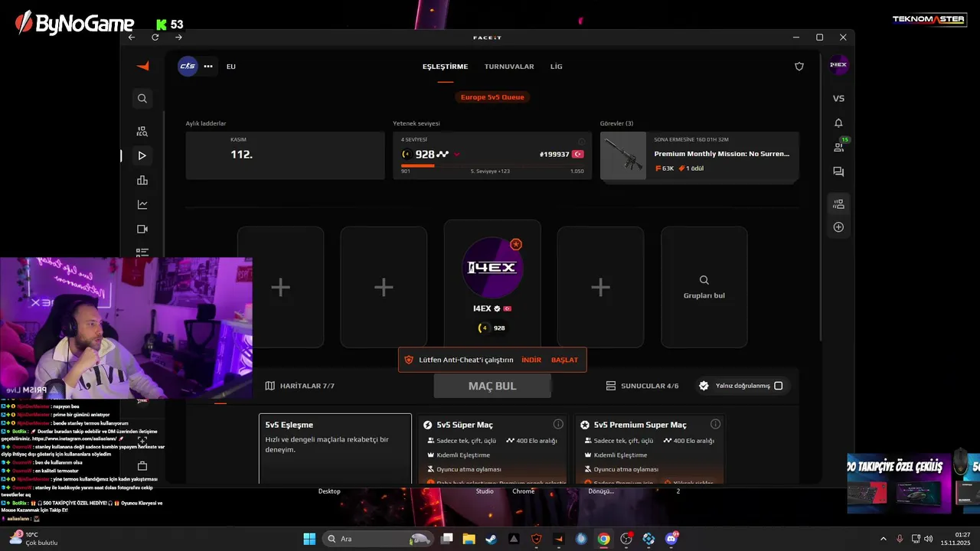Click the reload icon in FACEIT title bar

pos(155,37)
